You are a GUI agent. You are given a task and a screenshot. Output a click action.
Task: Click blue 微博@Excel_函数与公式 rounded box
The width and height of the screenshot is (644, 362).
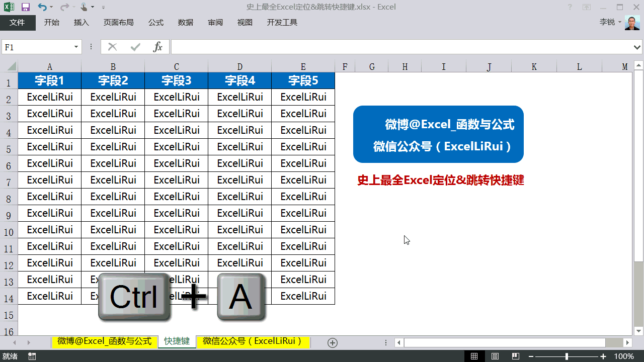[x=438, y=134]
